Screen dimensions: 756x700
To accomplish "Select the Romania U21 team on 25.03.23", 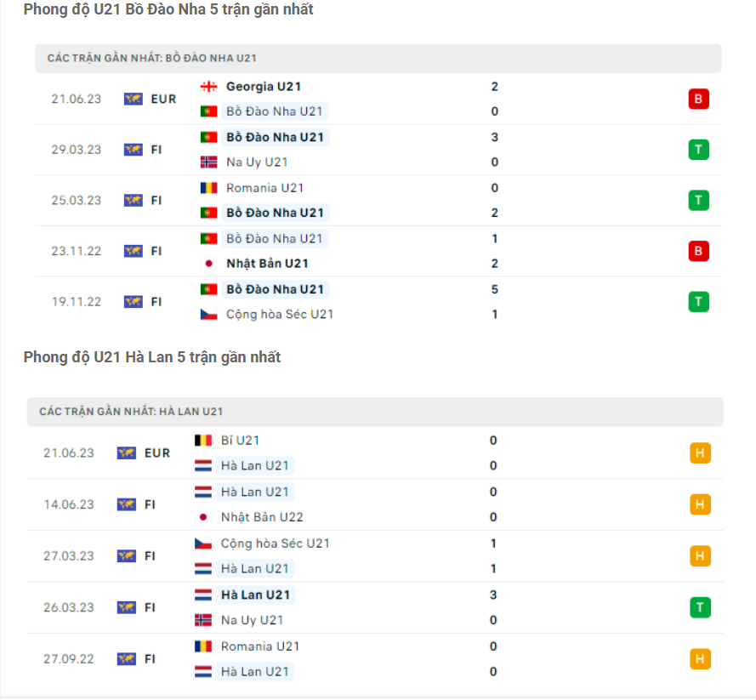I will click(x=264, y=188).
